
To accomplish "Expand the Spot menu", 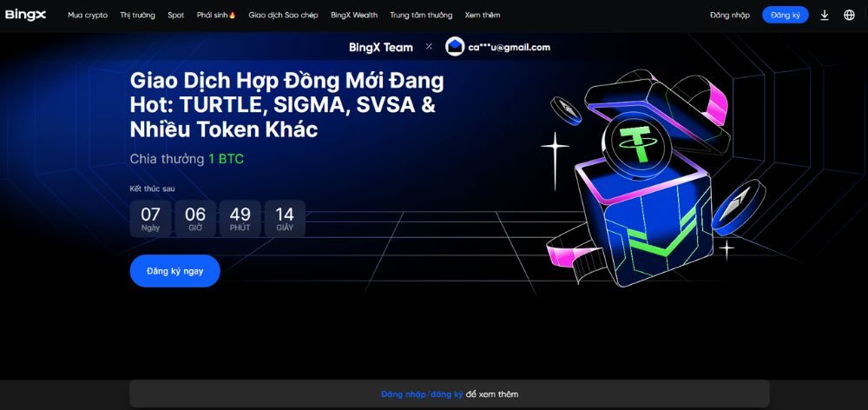I will click(x=176, y=15).
